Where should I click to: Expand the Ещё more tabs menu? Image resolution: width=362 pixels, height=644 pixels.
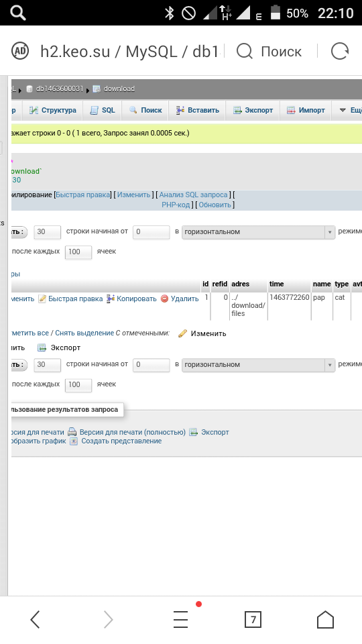coord(349,111)
